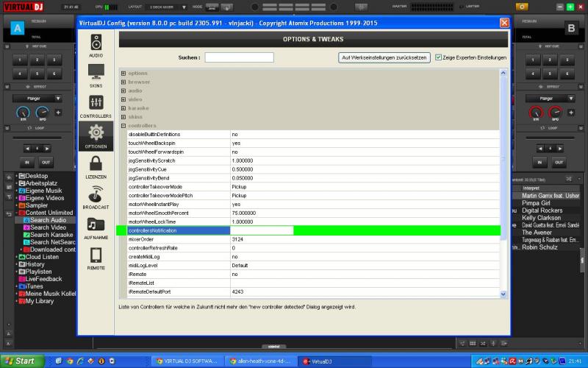Click the Suchen search field

[240, 57]
